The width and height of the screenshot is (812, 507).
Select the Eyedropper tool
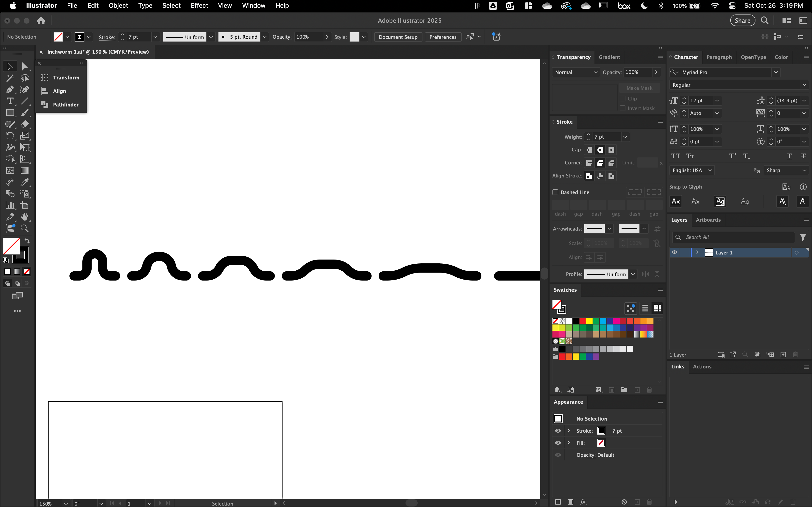(x=24, y=182)
